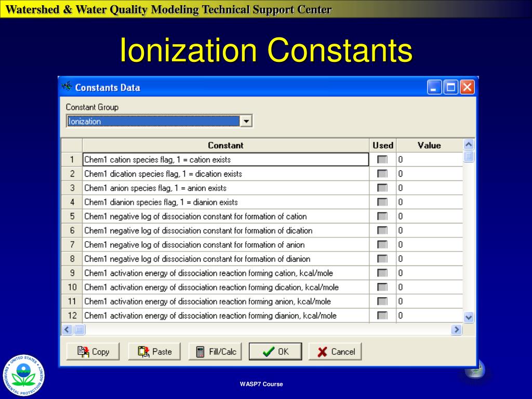The height and width of the screenshot is (399, 532).
Task: Select 'dissociation reaction forming cation, kcal/mole' text
Action: (x=256, y=273)
